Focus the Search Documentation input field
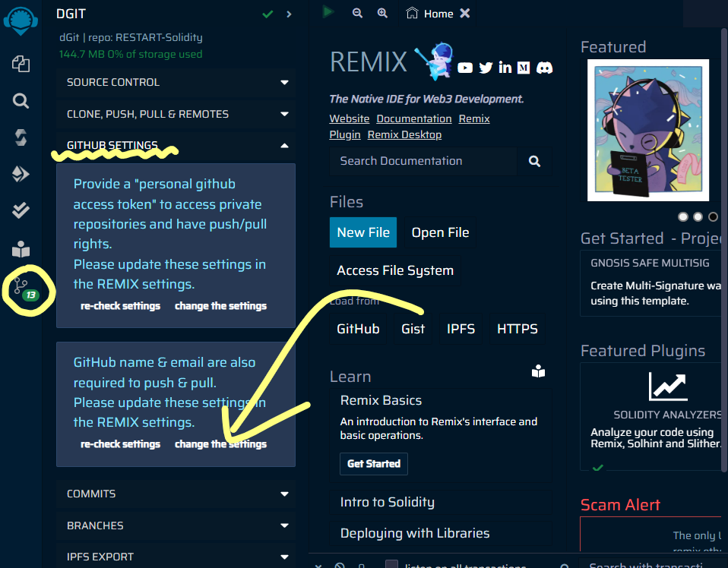 click(x=423, y=161)
